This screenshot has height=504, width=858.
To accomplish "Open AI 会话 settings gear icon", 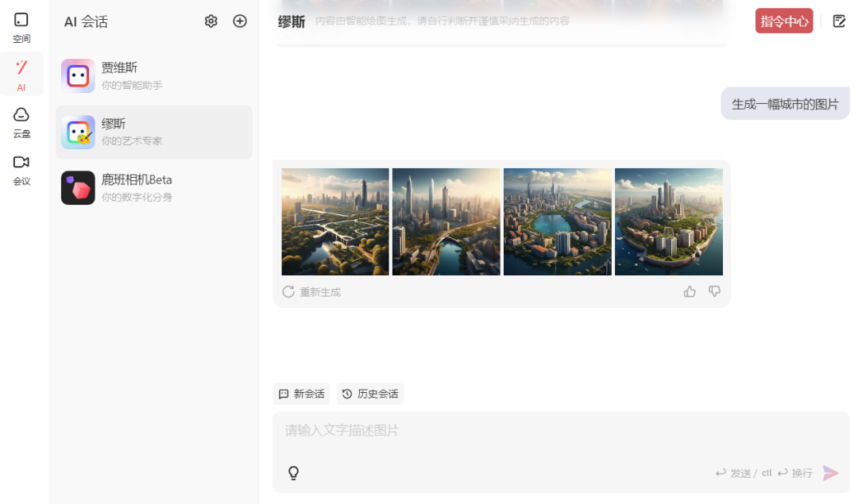I will point(211,21).
